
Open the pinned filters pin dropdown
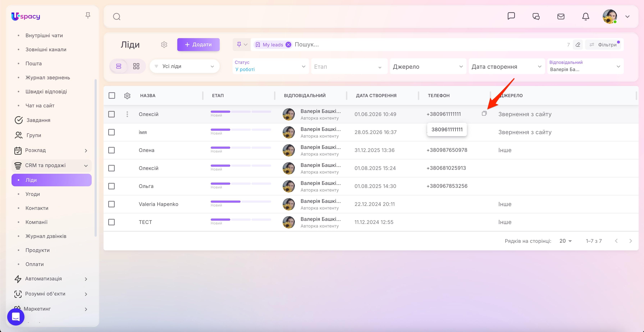pos(242,44)
